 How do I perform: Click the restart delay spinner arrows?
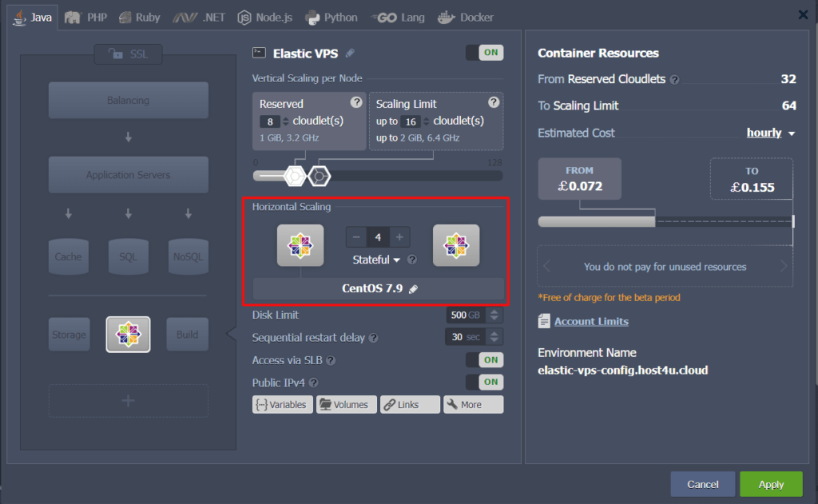coord(494,337)
